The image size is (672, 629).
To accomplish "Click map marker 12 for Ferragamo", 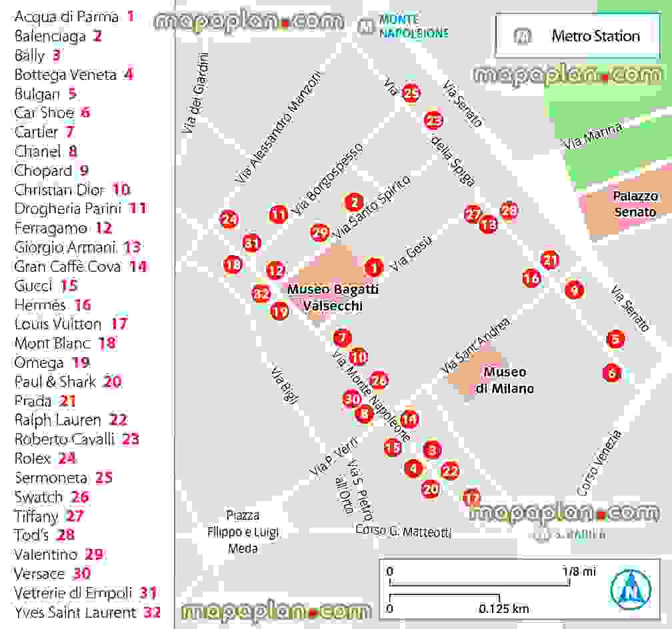I will tap(275, 271).
